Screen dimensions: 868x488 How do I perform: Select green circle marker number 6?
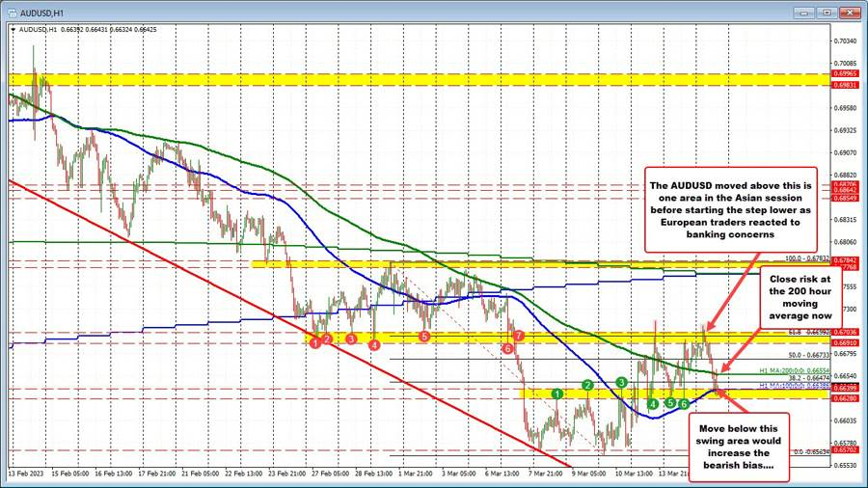tap(683, 403)
